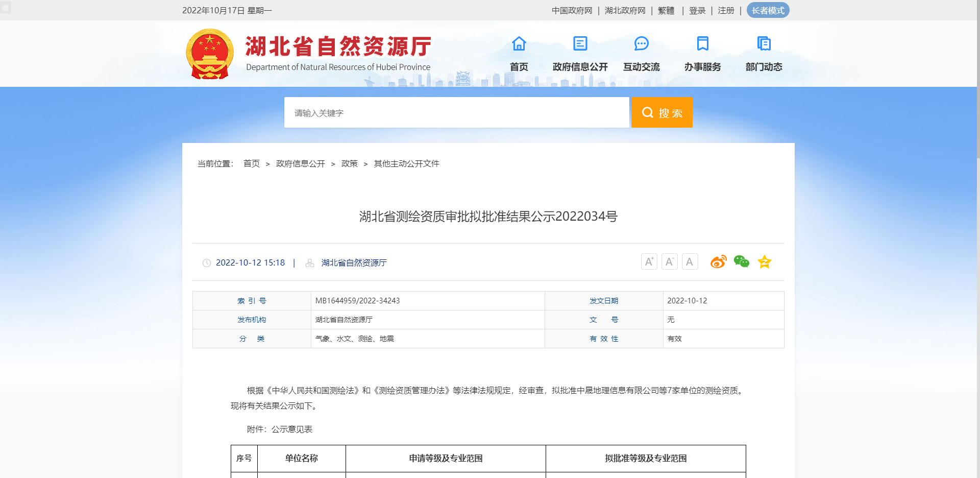Open 湖北政府网 from top bar
Viewport: 980px width, 478px height.
pos(625,10)
